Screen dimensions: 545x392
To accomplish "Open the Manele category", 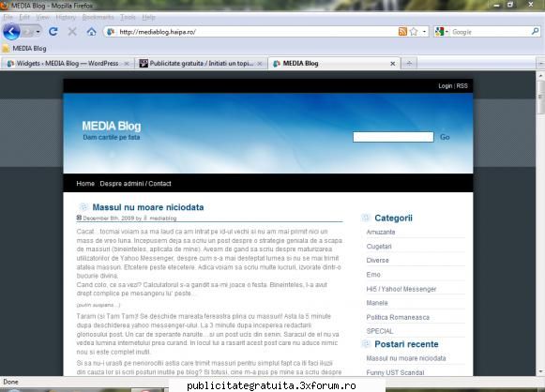I will point(377,303).
